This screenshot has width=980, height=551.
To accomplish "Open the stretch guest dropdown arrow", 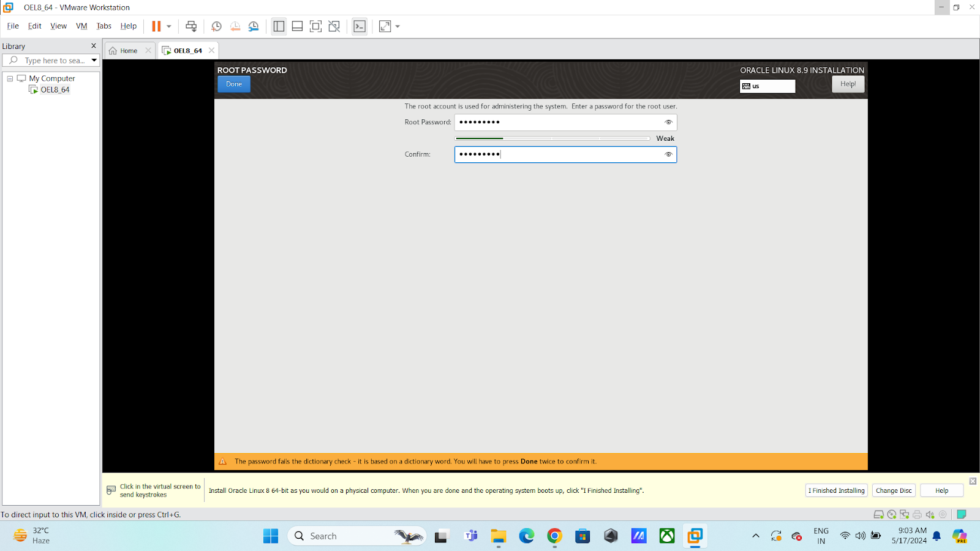I will 398,26.
